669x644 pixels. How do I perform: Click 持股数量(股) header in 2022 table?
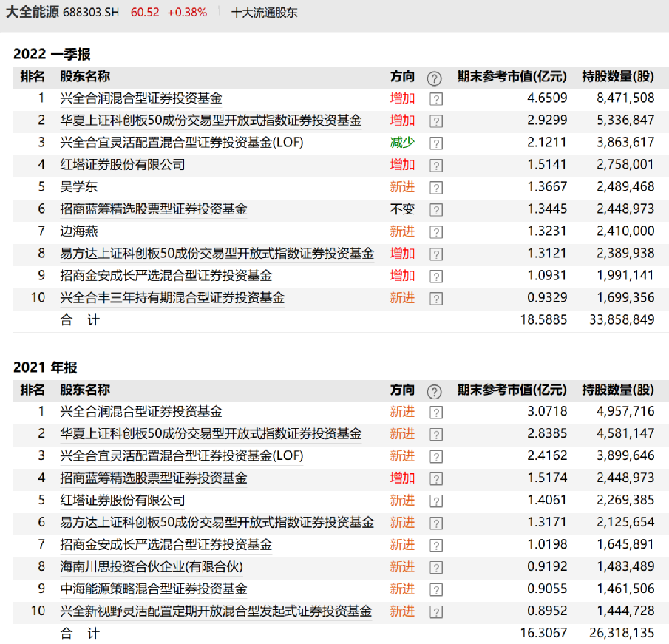618,76
